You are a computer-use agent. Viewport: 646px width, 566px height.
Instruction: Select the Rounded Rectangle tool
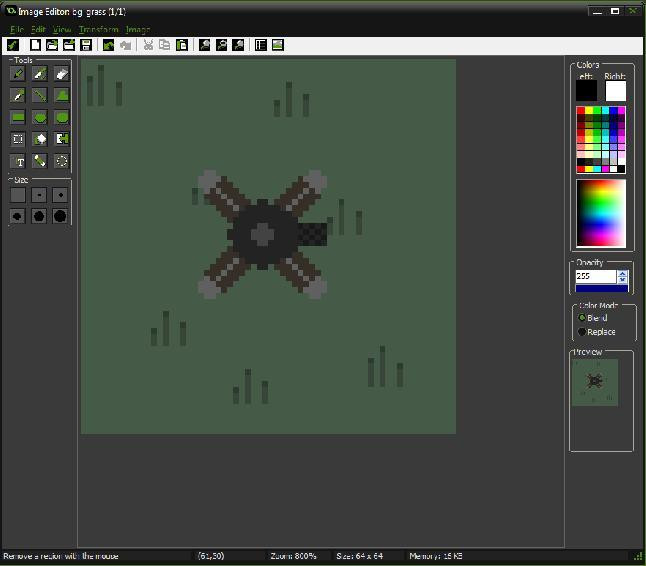61,117
